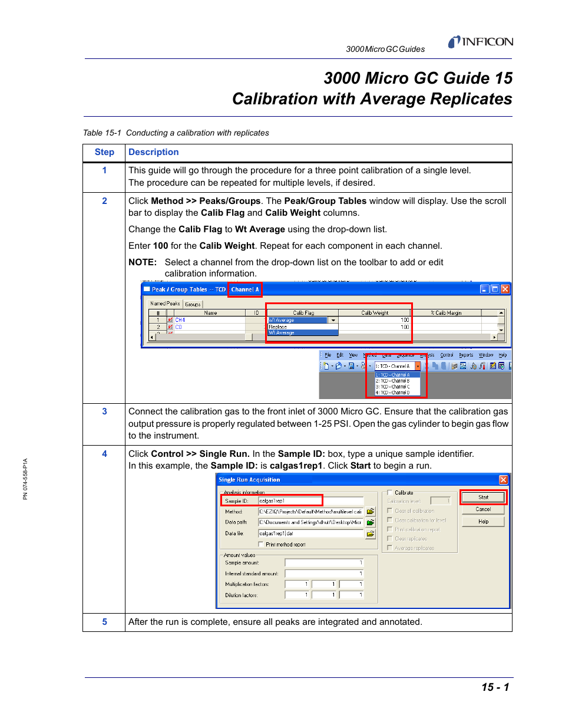Click the Calib Weight column header
The image size is (562, 728).
pyautogui.click(x=375, y=313)
